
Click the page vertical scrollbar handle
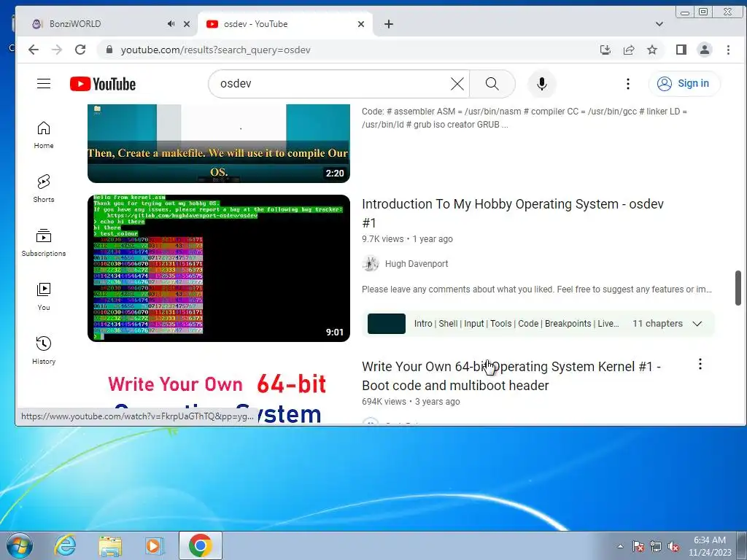click(738, 288)
